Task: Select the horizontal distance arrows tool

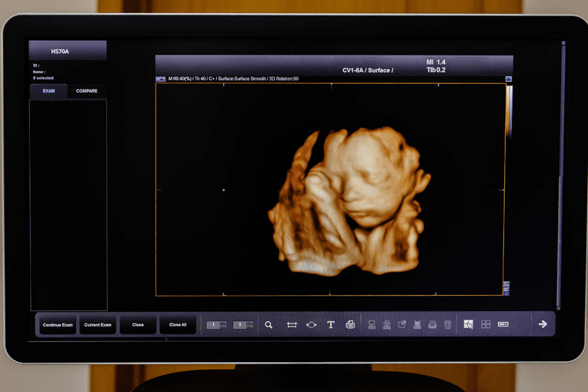Action: pos(292,324)
